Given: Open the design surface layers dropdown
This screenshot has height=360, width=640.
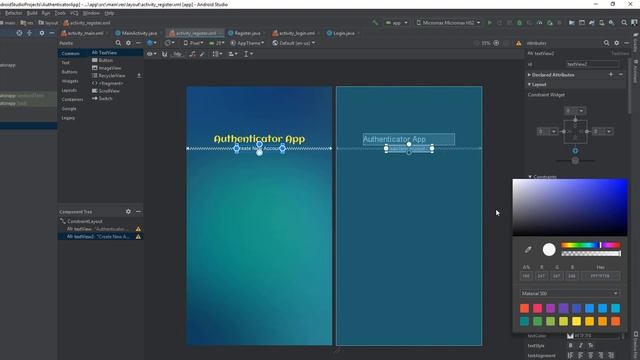Looking at the screenshot, I should [x=151, y=43].
